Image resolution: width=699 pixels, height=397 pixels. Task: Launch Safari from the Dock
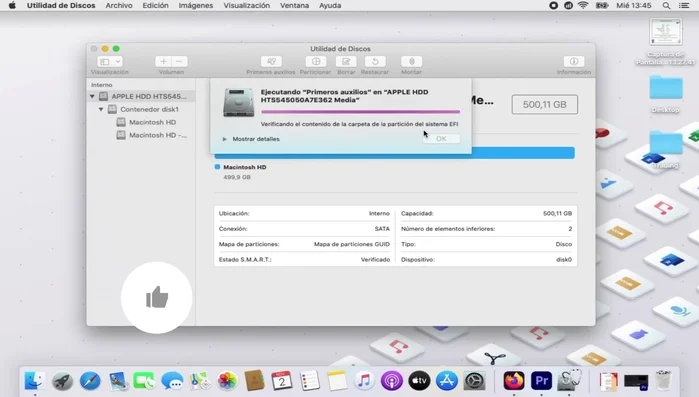90,381
